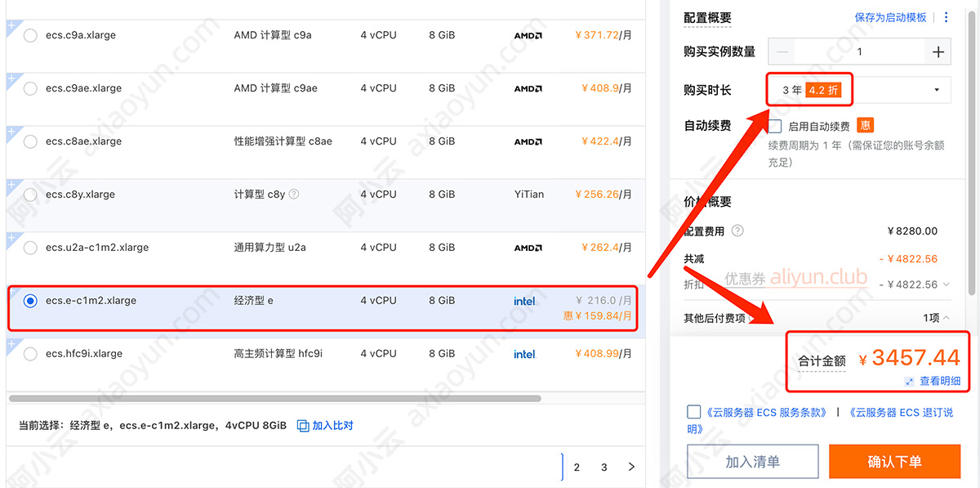Screen dimensions: 980x488
Task: Click the horizontal scrollbar under the instance table
Action: [x=275, y=399]
